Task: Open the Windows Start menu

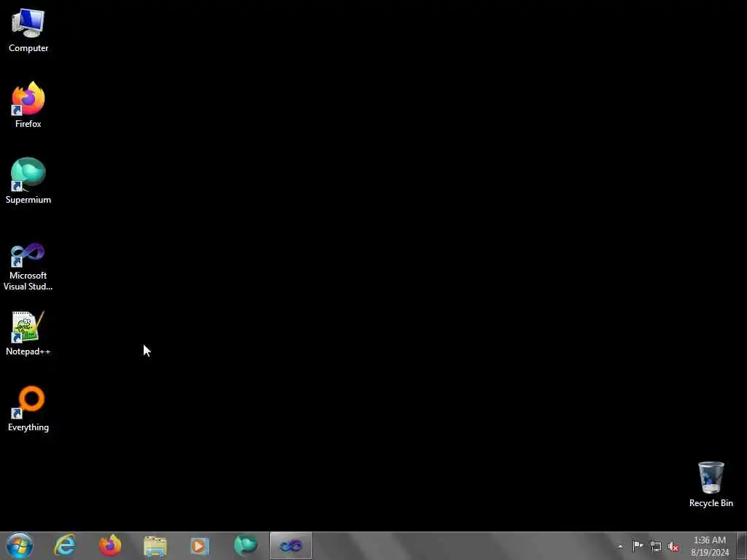Action: pyautogui.click(x=20, y=545)
